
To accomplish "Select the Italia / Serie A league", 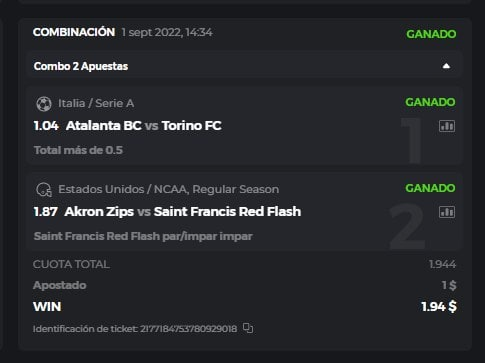I will 96,103.
